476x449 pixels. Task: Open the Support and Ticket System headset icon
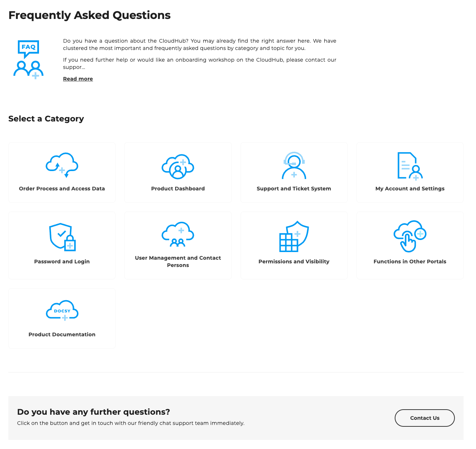click(294, 165)
